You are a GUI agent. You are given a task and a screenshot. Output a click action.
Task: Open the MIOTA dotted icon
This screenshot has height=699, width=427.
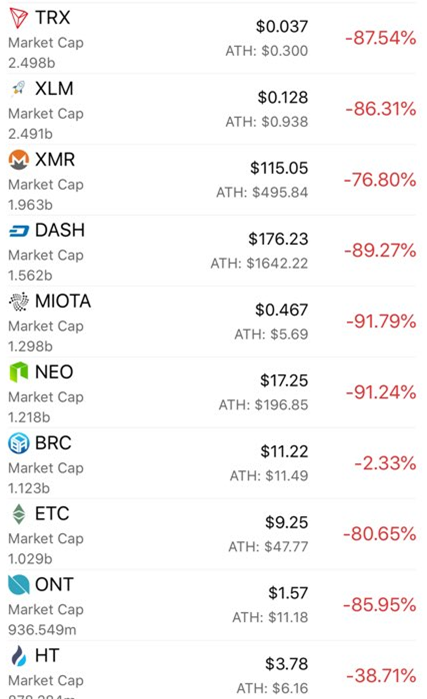pos(19,301)
